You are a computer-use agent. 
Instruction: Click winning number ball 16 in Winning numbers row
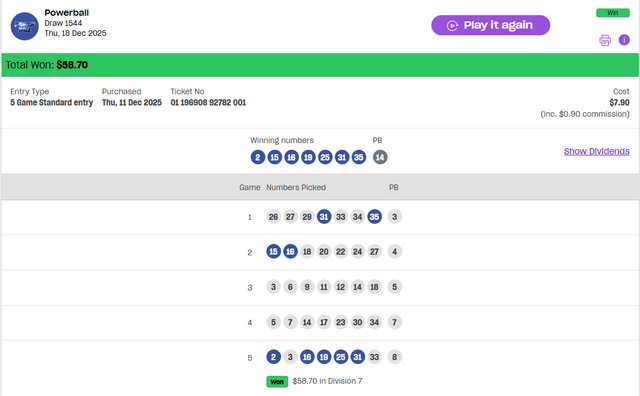291,157
